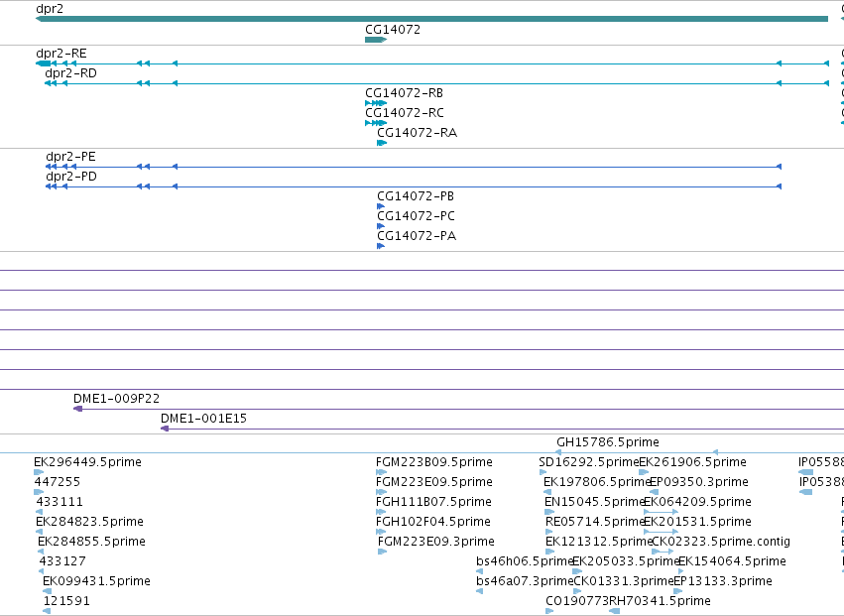Screen dimensions: 844x616
Task: Select the dpr2-RE transcript line
Action: [x=432, y=63]
